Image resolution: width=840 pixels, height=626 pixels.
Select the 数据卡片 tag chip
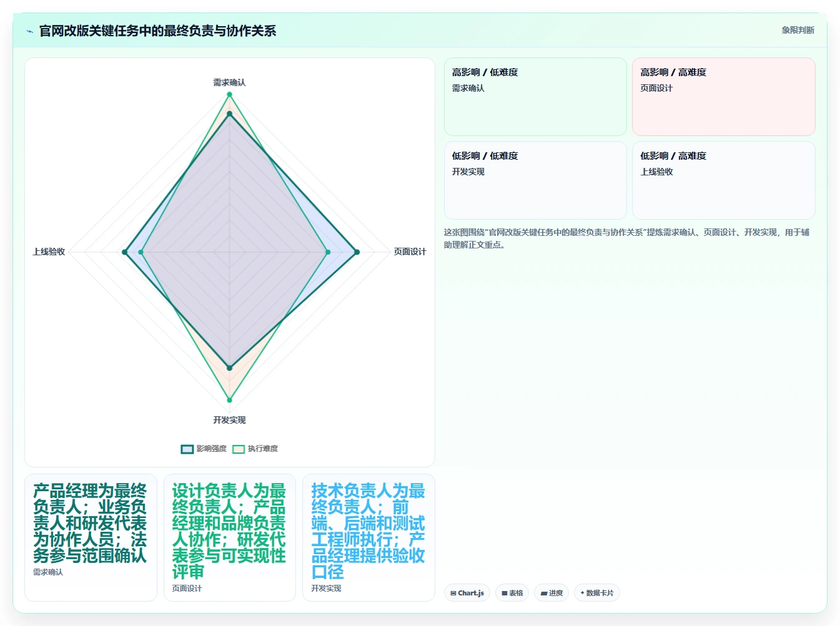[x=596, y=593]
